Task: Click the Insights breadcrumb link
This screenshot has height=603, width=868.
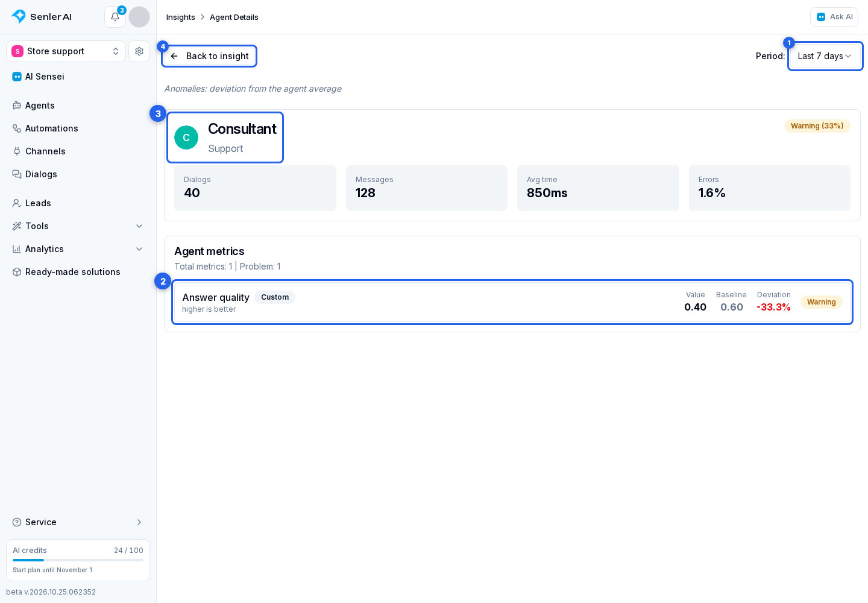Action: click(x=180, y=17)
